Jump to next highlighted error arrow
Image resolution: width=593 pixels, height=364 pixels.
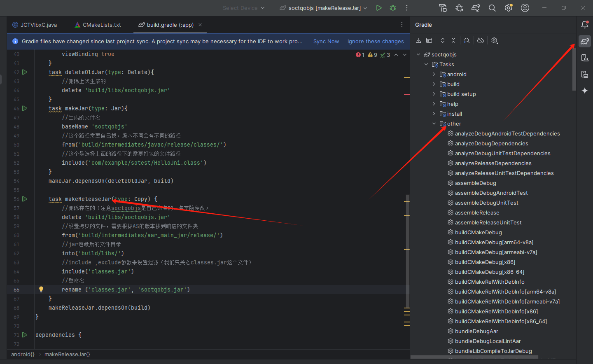click(x=405, y=55)
